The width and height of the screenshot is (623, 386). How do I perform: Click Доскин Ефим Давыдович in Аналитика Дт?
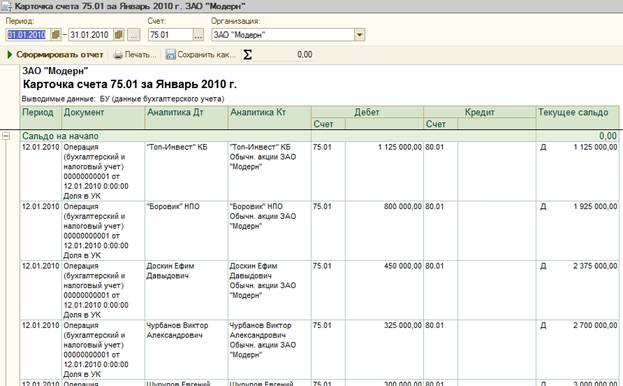[170, 271]
